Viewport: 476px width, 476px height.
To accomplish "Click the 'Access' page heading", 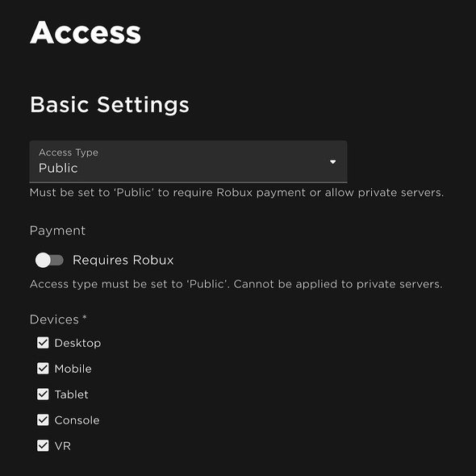I will coord(86,33).
